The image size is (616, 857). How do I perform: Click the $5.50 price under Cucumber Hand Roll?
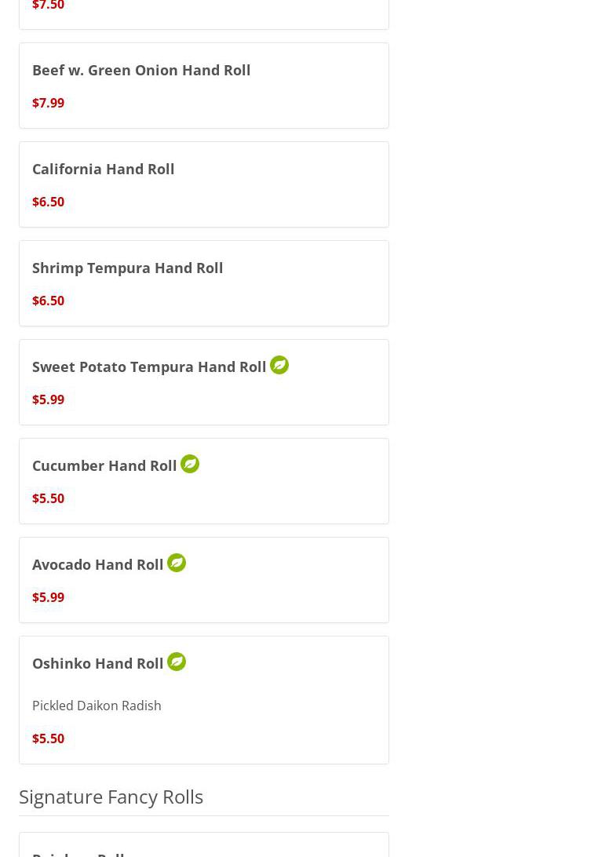click(x=49, y=498)
